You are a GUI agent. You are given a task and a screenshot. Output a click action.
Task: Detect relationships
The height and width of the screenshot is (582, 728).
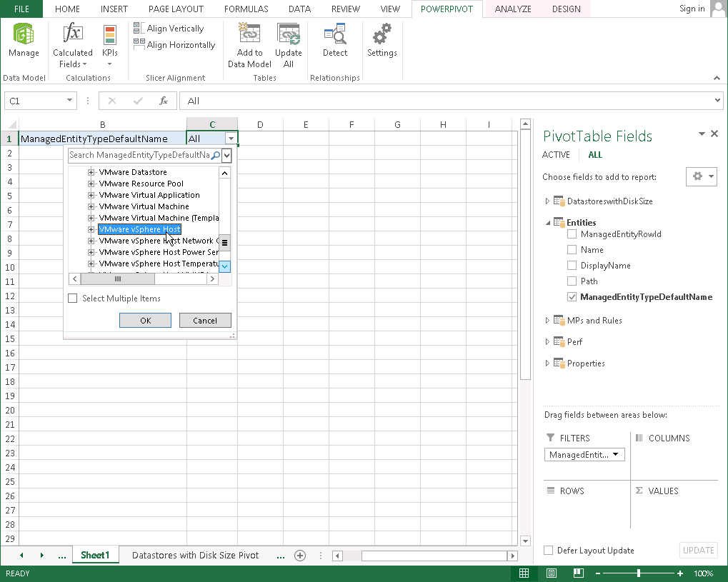pos(335,41)
